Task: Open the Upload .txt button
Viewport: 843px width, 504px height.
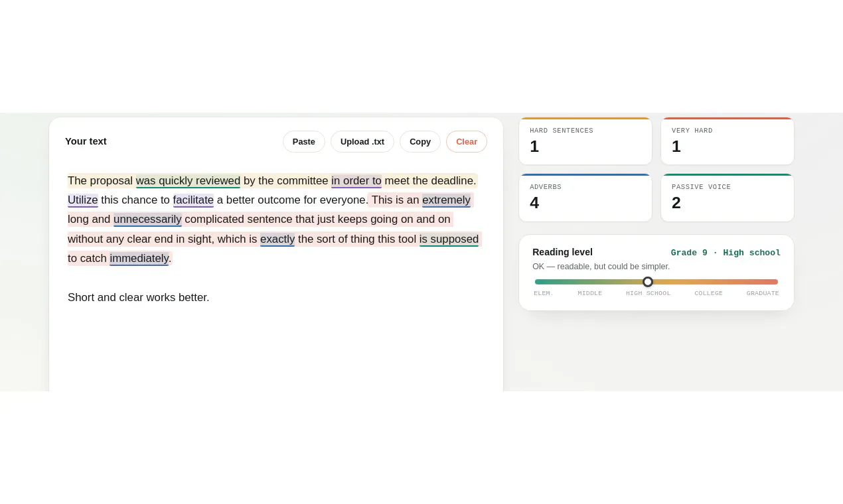Action: pyautogui.click(x=362, y=141)
